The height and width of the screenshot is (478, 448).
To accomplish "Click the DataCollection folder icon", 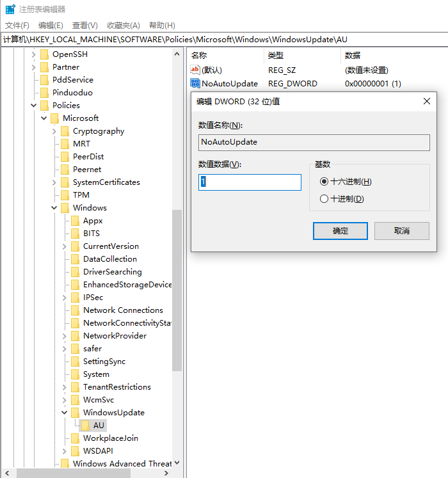I will pyautogui.click(x=76, y=259).
